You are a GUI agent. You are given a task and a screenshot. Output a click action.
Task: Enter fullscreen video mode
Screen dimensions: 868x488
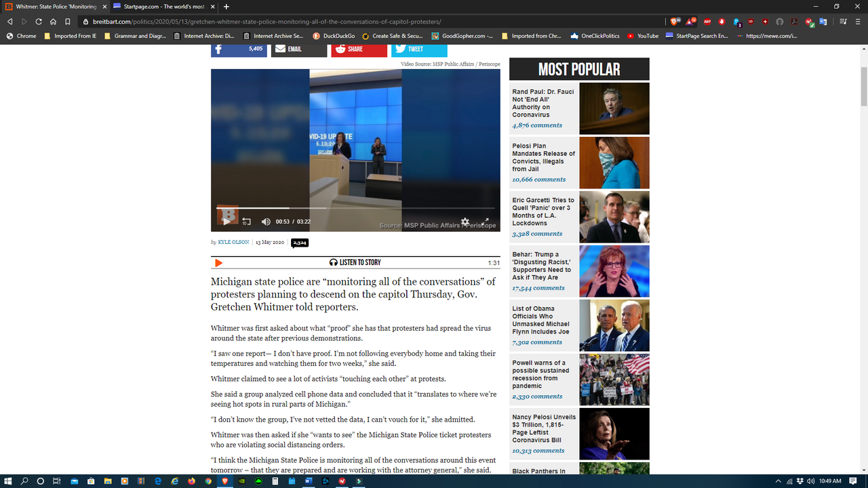[486, 221]
